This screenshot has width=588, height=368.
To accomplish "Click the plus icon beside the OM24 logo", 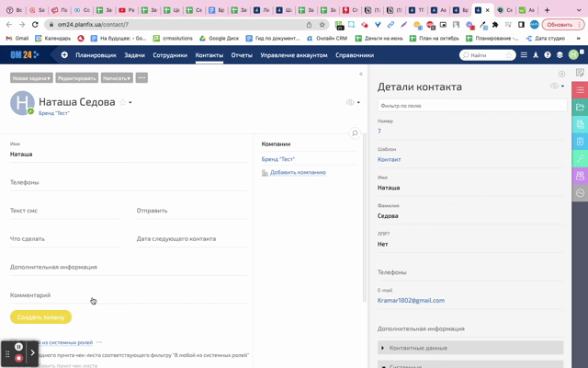I will pos(64,55).
